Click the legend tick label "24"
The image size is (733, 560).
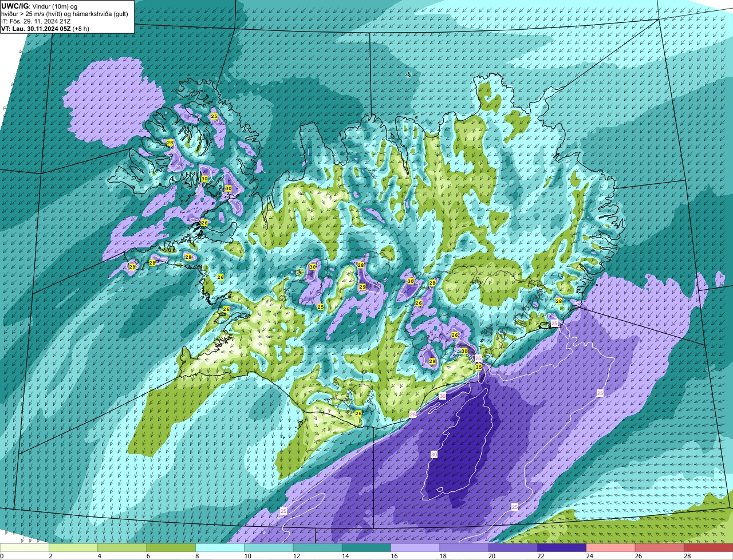(x=589, y=556)
